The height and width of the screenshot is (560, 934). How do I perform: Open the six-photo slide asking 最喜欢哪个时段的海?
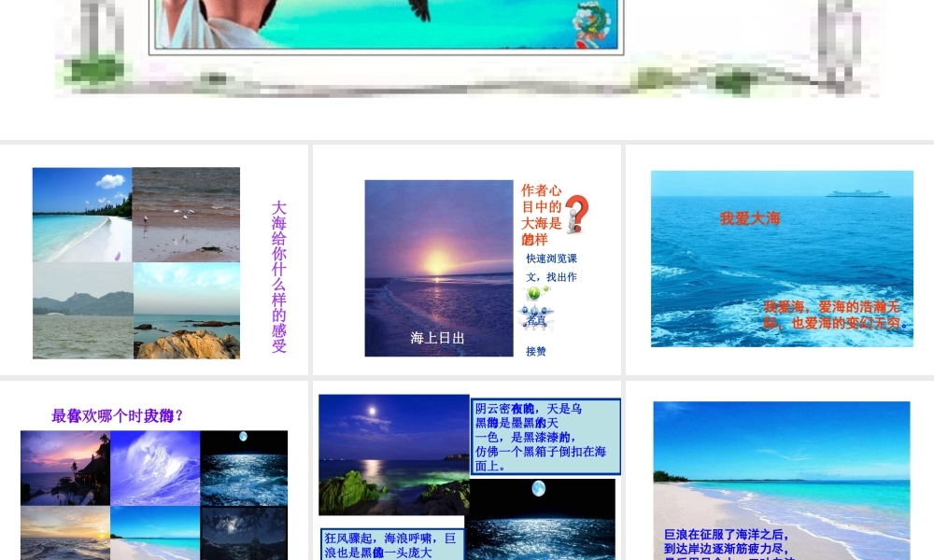[x=154, y=470]
